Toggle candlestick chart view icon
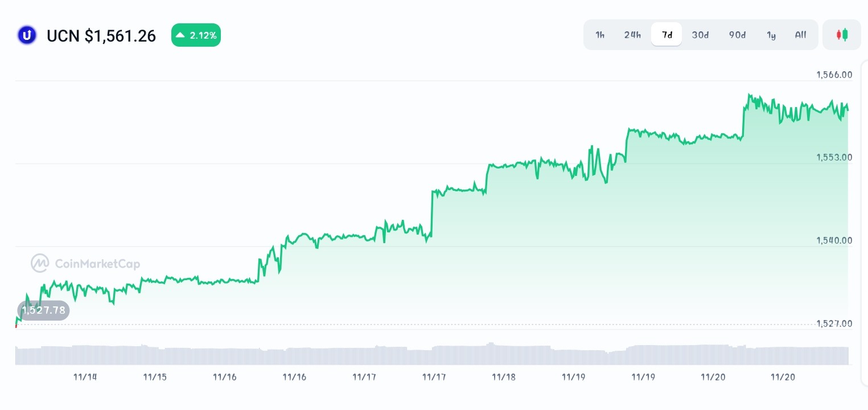This screenshot has height=410, width=868. (842, 35)
